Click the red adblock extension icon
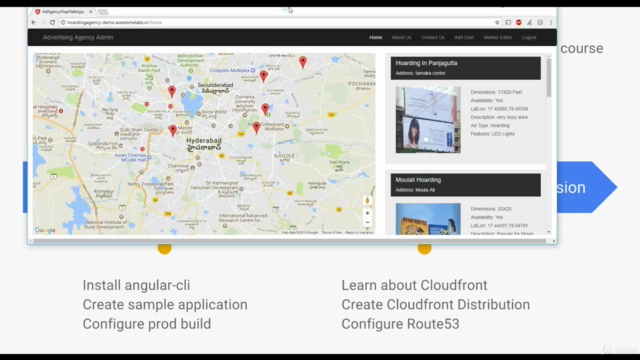 click(518, 22)
